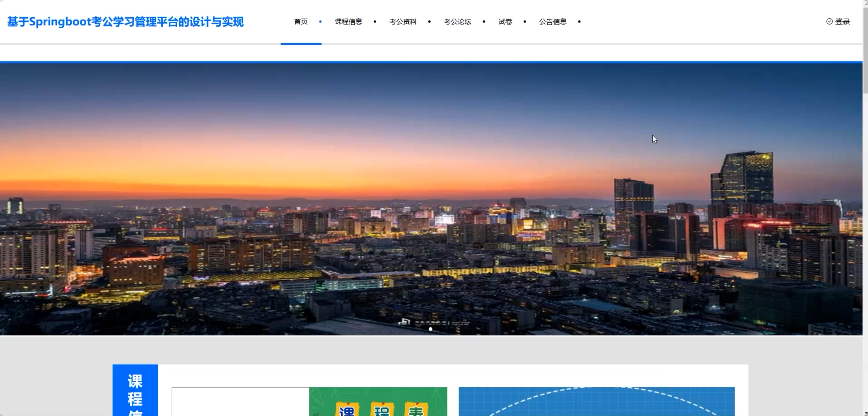The width and height of the screenshot is (868, 416).
Task: Click the dot separator after 试卷
Action: 525,21
